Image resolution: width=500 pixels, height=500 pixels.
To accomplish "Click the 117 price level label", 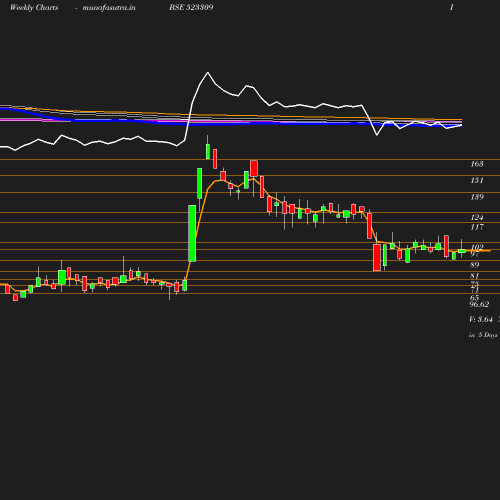I will (x=477, y=227).
